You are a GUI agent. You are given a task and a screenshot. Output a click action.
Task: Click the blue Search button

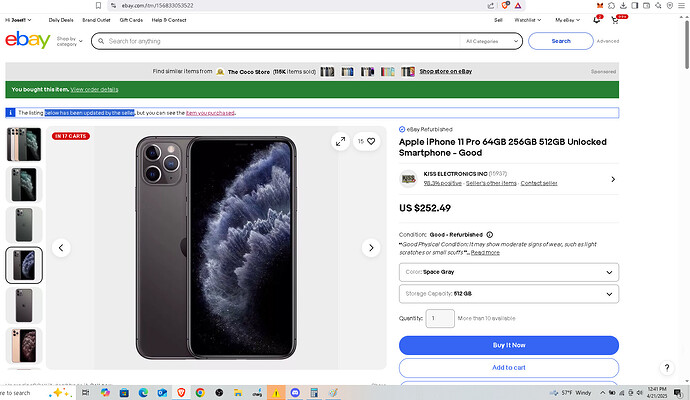click(x=561, y=41)
